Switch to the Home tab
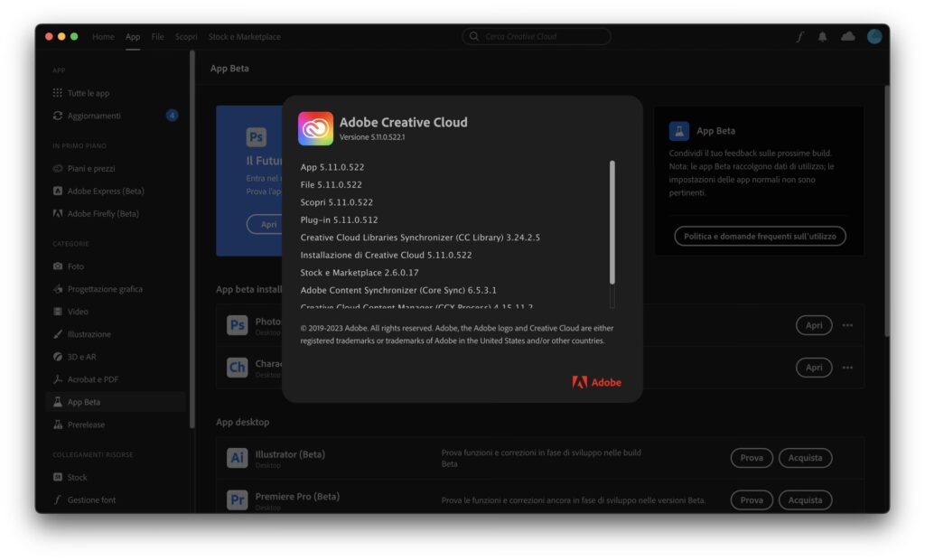925x560 pixels. 103,37
